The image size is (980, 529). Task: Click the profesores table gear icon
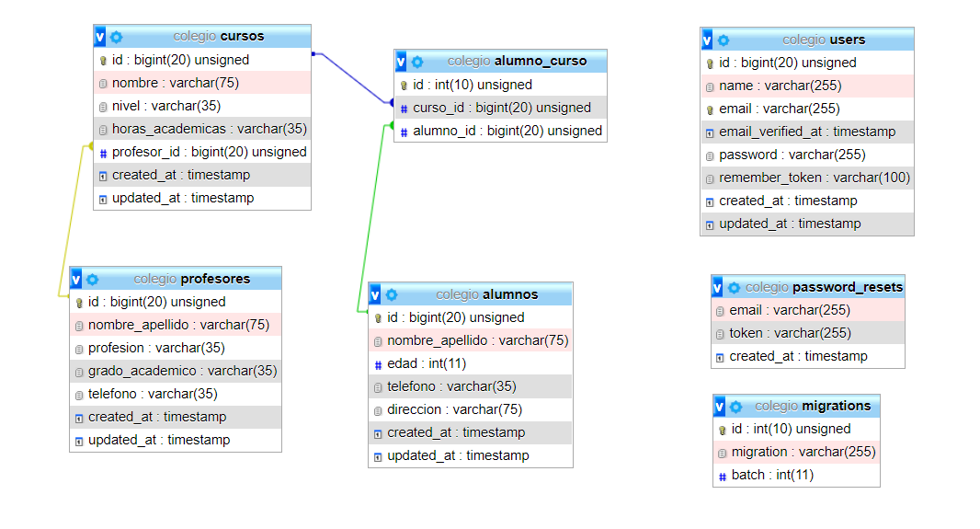pos(92,279)
